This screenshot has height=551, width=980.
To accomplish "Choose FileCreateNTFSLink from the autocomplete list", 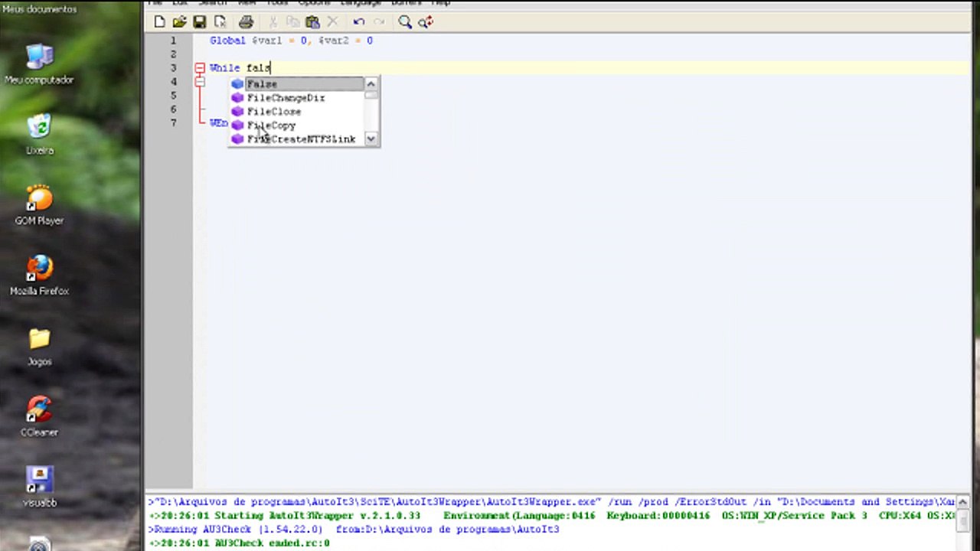I will pyautogui.click(x=296, y=139).
